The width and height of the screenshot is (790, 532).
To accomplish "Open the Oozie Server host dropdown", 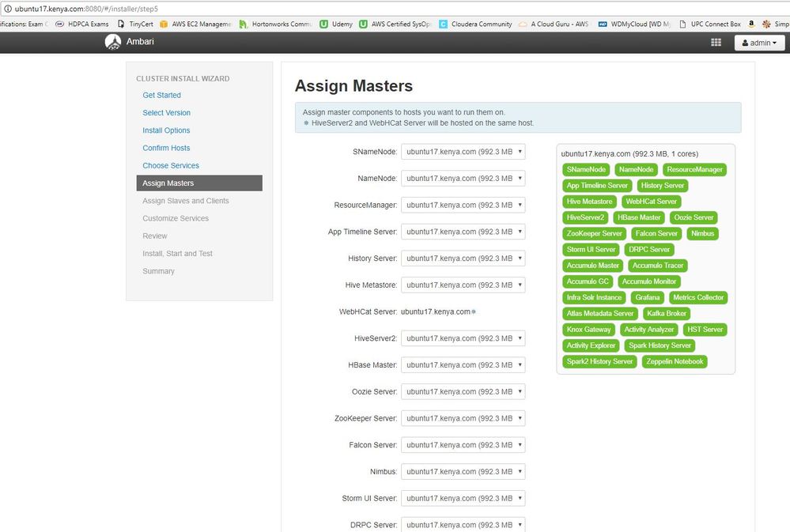I will [463, 392].
